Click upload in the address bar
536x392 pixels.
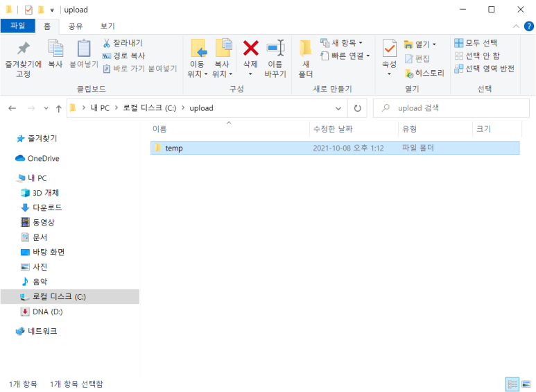tap(201, 108)
